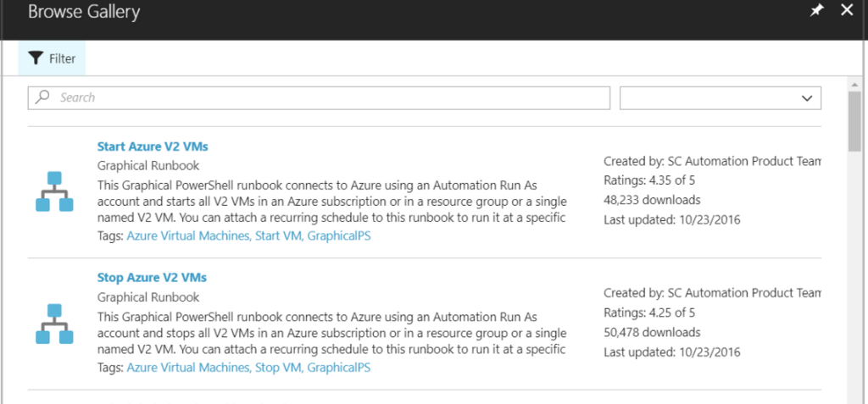
Task: Open the Filter toolbar button
Action: click(x=53, y=58)
